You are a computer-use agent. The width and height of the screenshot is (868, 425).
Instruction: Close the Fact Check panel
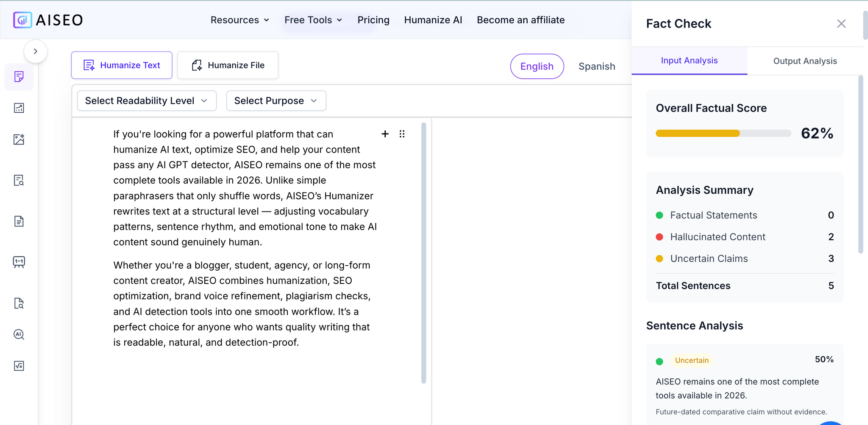841,24
